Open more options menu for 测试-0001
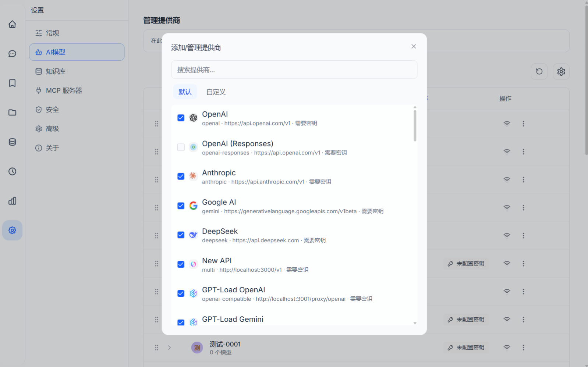Screen dimensions: 588x367 pos(523,348)
